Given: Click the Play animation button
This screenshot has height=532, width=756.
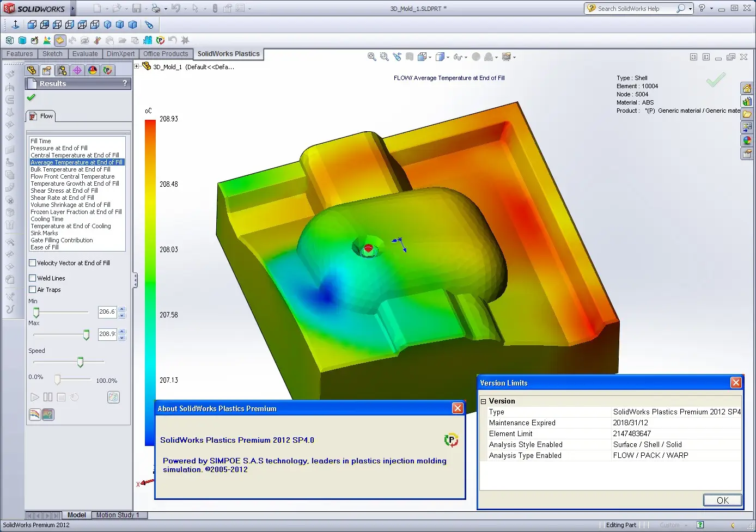Looking at the screenshot, I should (35, 397).
